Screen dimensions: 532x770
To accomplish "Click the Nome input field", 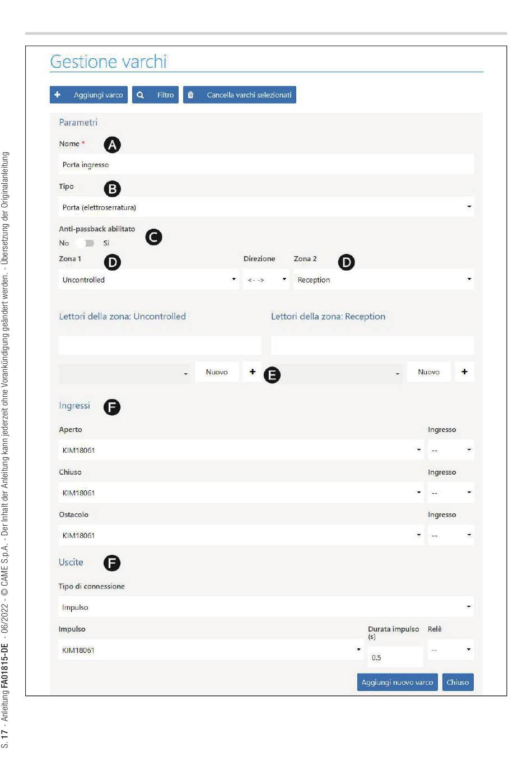I will pyautogui.click(x=266, y=164).
